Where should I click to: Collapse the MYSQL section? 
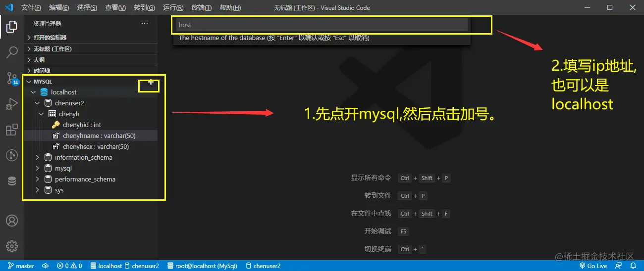(29, 82)
